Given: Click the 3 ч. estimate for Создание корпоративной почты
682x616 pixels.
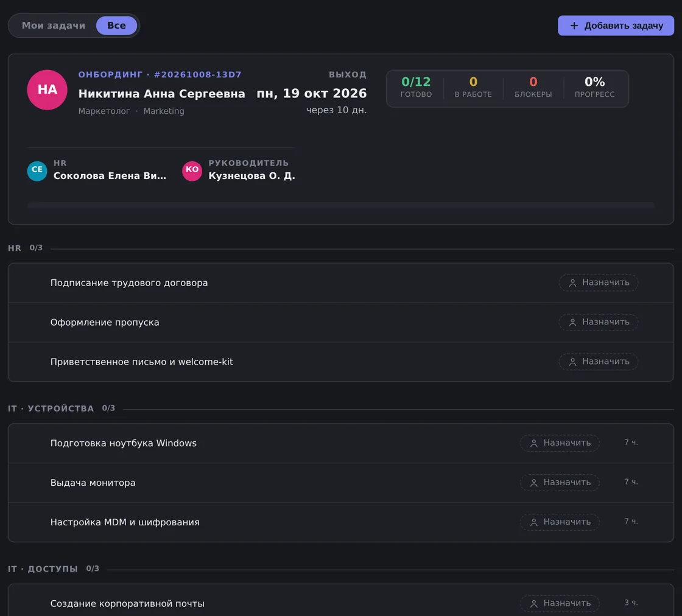Looking at the screenshot, I should click(x=631, y=603).
